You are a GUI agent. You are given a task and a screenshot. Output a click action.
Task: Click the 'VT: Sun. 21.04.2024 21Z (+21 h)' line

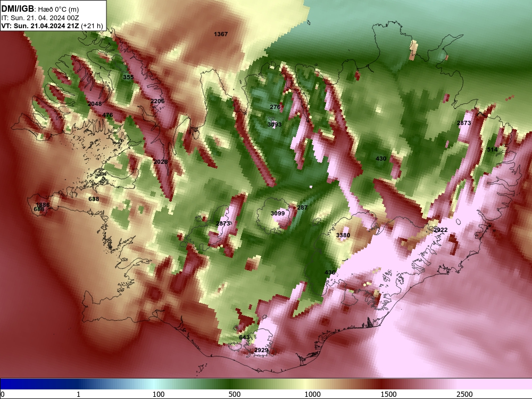tap(52, 26)
